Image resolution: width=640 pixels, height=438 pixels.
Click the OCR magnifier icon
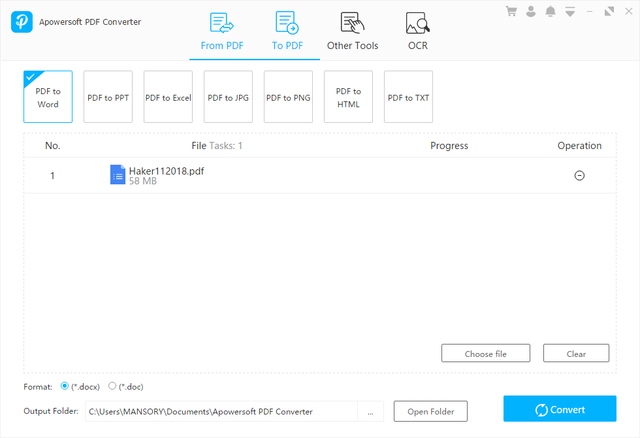click(418, 23)
